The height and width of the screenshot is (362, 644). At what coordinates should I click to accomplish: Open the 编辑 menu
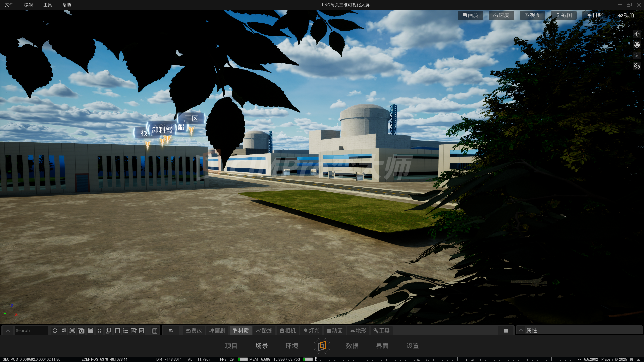tap(29, 5)
